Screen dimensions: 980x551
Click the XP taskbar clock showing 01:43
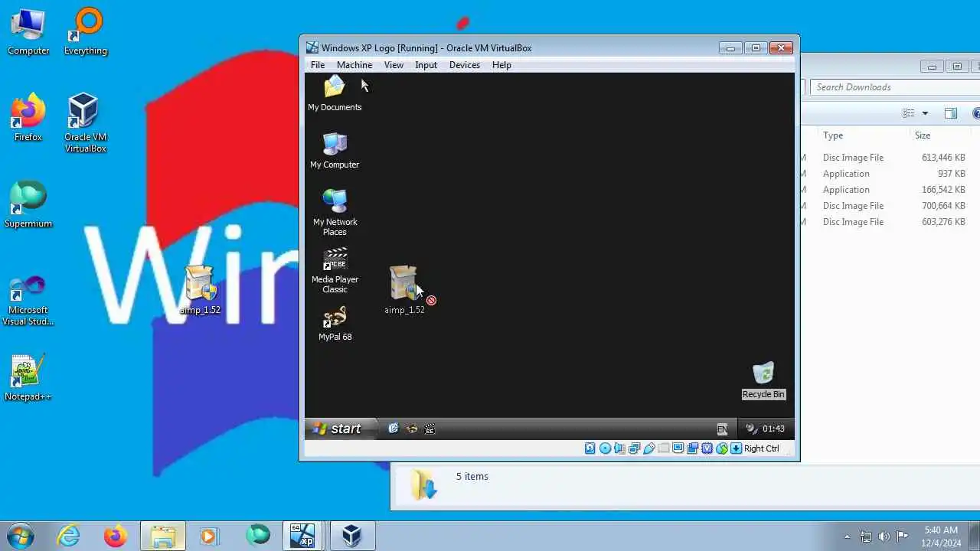pos(774,429)
